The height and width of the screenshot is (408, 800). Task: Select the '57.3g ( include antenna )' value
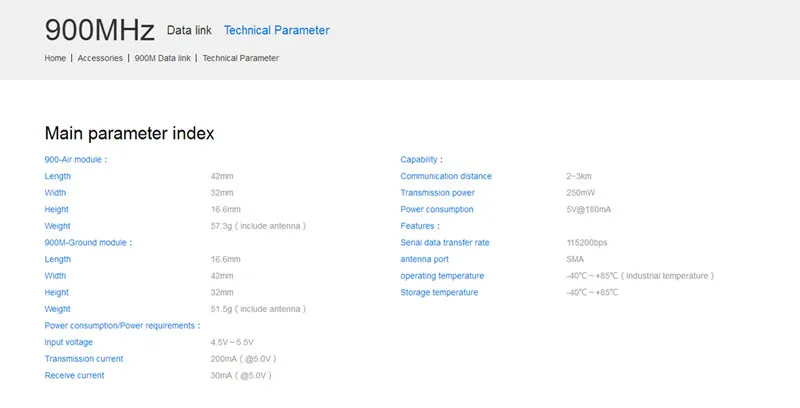(258, 226)
